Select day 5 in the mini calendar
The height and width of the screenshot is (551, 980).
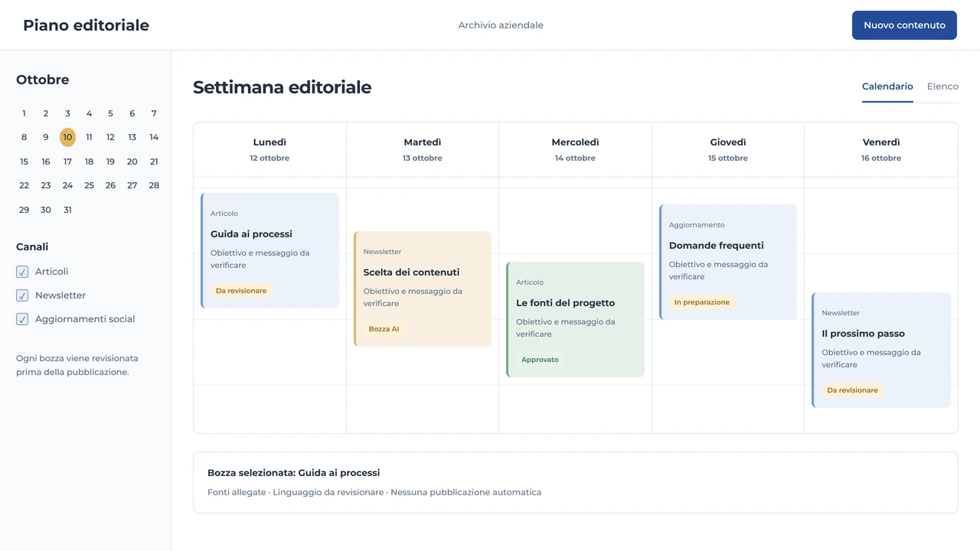click(x=110, y=113)
